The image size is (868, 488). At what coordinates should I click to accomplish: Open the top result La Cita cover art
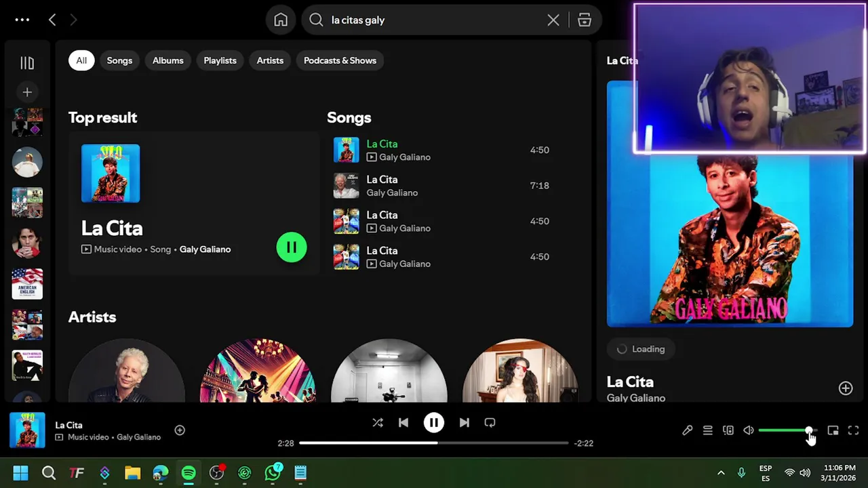[x=111, y=174]
